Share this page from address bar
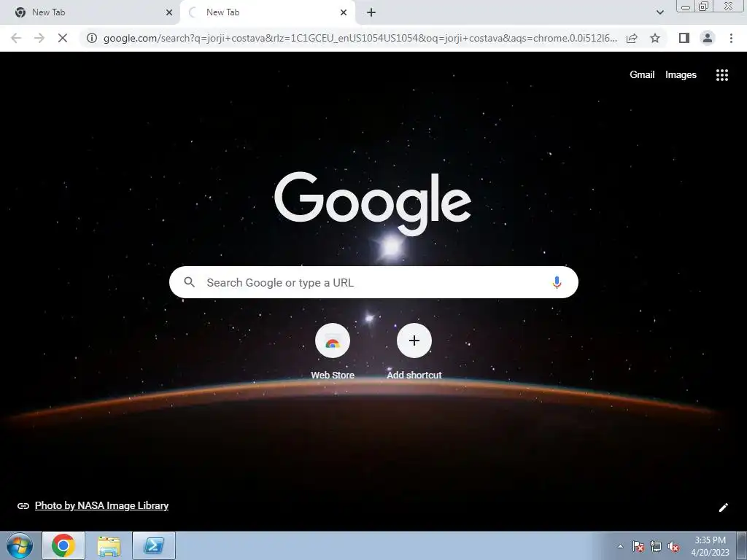This screenshot has height=560, width=747. (632, 38)
